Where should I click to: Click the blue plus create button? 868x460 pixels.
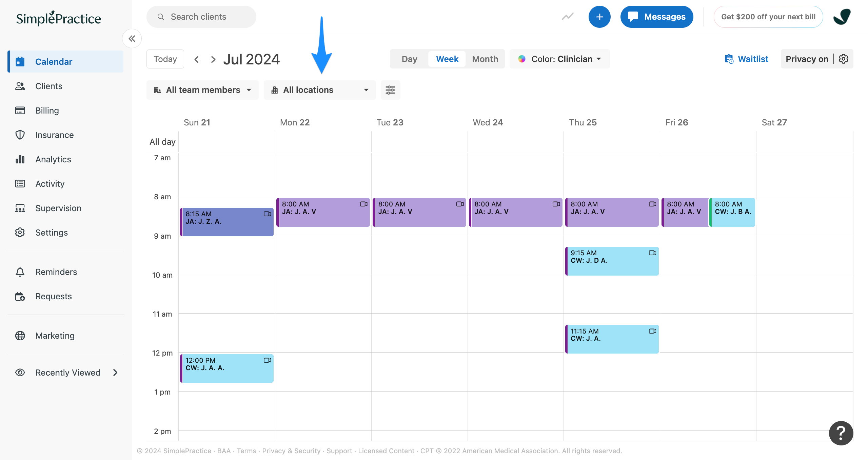tap(599, 17)
